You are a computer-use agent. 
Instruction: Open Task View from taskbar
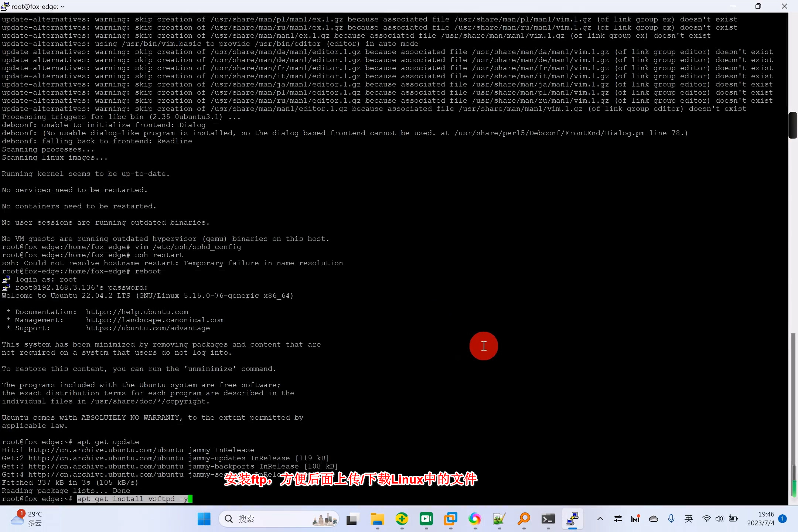pos(353,519)
